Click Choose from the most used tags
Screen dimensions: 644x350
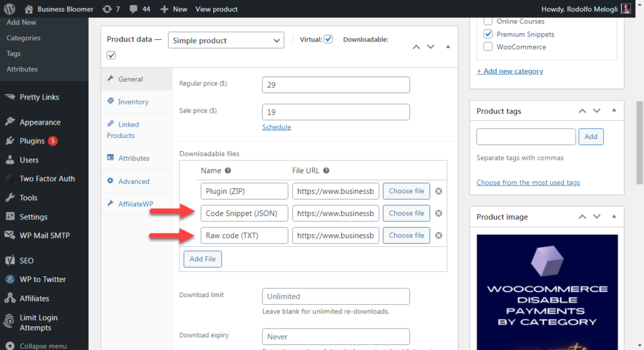pos(528,182)
